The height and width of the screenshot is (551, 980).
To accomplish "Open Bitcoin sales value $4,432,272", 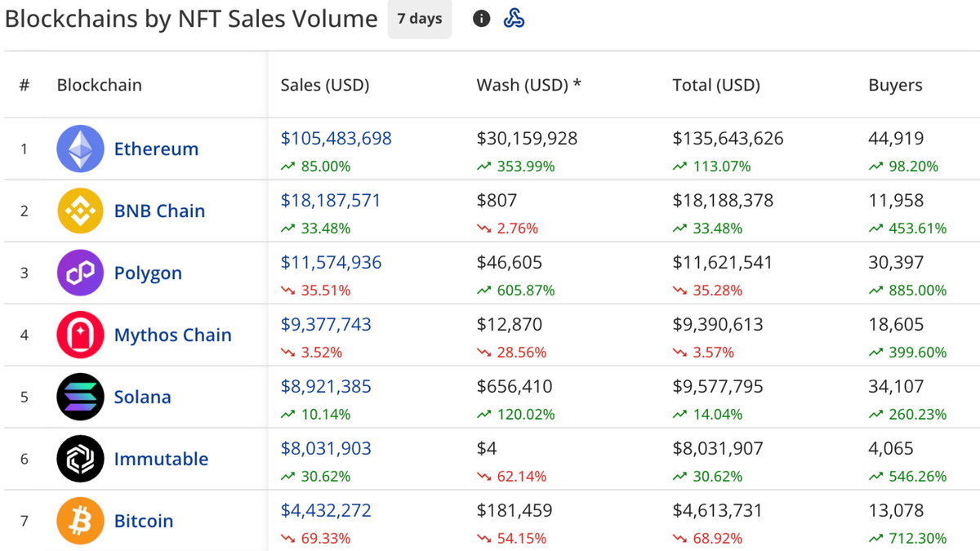I will coord(325,511).
